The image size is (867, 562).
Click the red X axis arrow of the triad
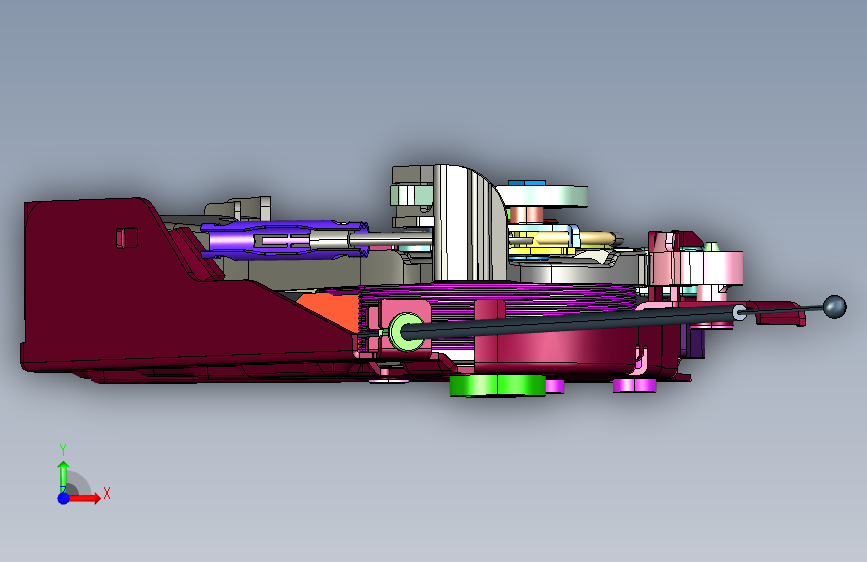[x=84, y=498]
